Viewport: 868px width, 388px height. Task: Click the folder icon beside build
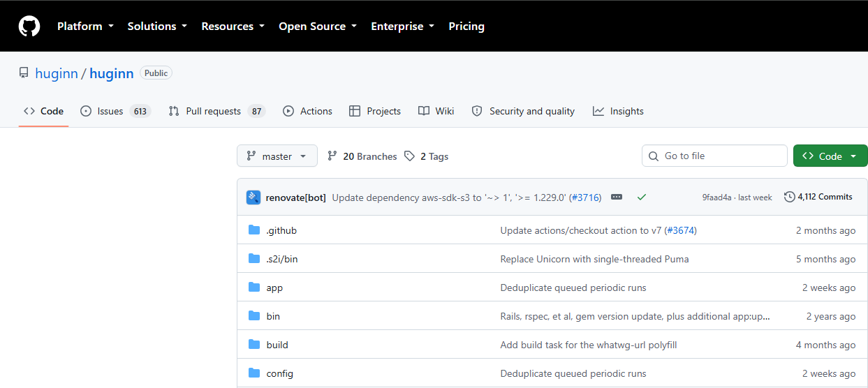pos(254,345)
